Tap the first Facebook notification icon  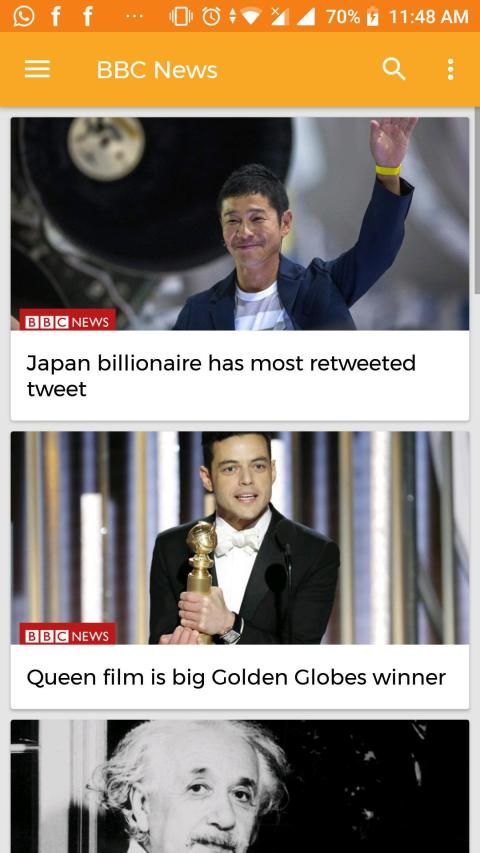[55, 16]
